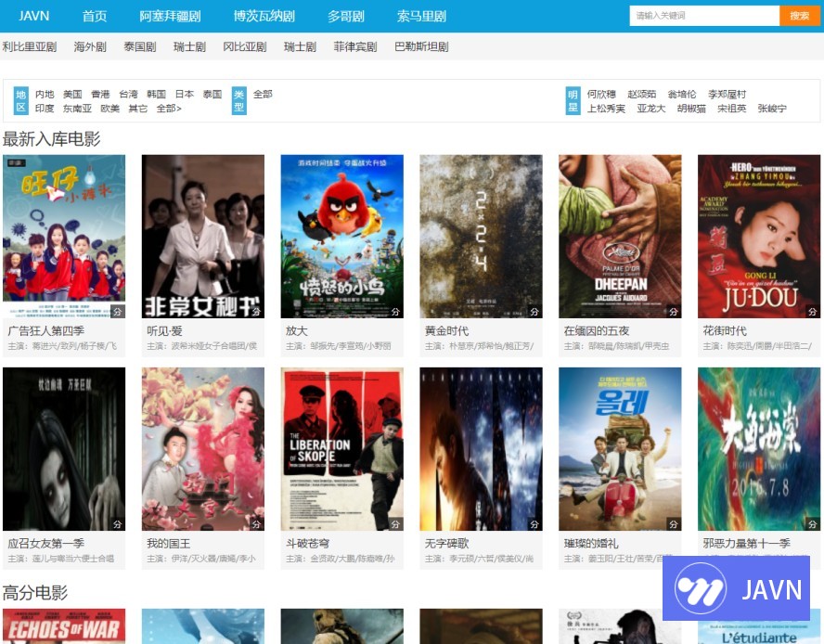Switch to the 博茨瓦纳剧 tab
This screenshot has height=644, width=824.
click(x=264, y=16)
